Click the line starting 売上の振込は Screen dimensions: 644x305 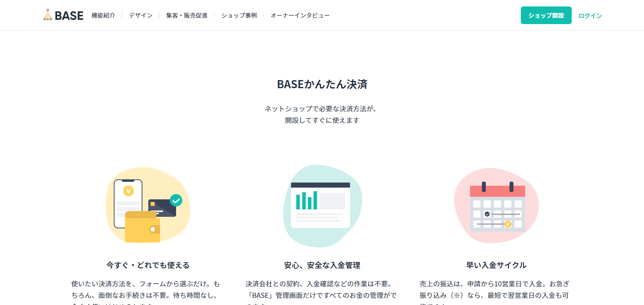(x=494, y=284)
